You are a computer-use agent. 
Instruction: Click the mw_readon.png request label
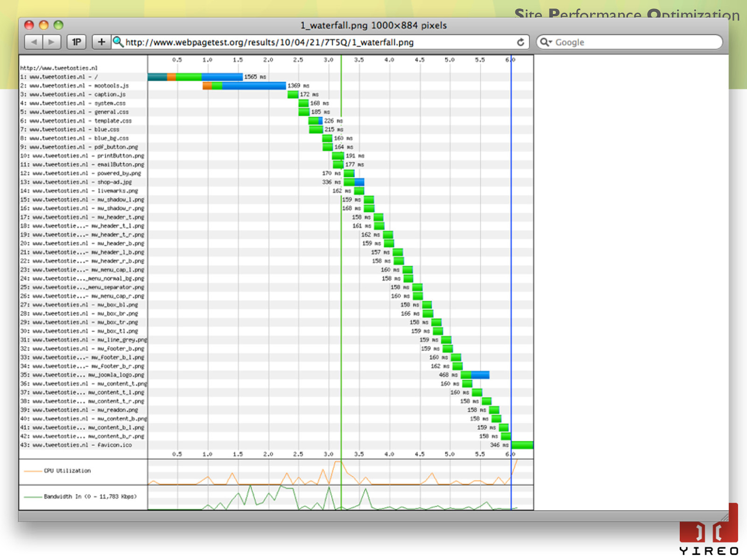tap(79, 410)
